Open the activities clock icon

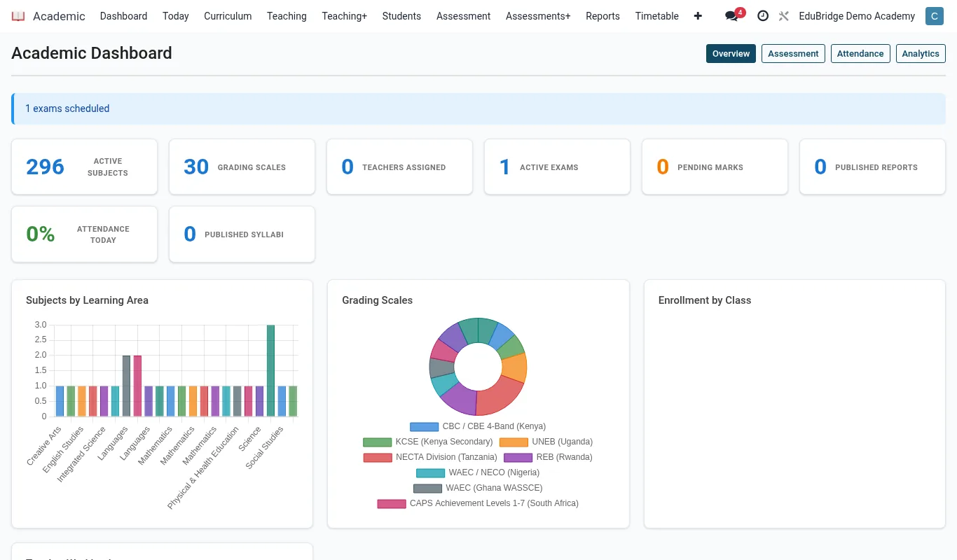click(x=763, y=16)
